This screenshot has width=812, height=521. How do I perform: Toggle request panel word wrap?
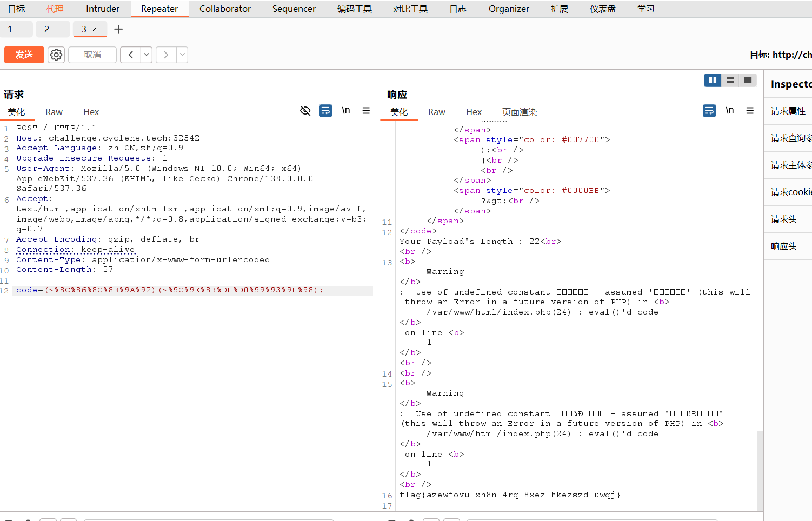pyautogui.click(x=325, y=111)
